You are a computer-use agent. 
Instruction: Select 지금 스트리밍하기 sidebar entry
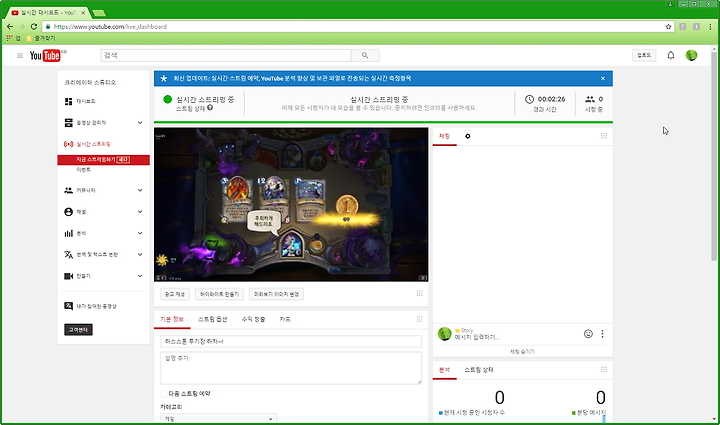click(x=103, y=160)
